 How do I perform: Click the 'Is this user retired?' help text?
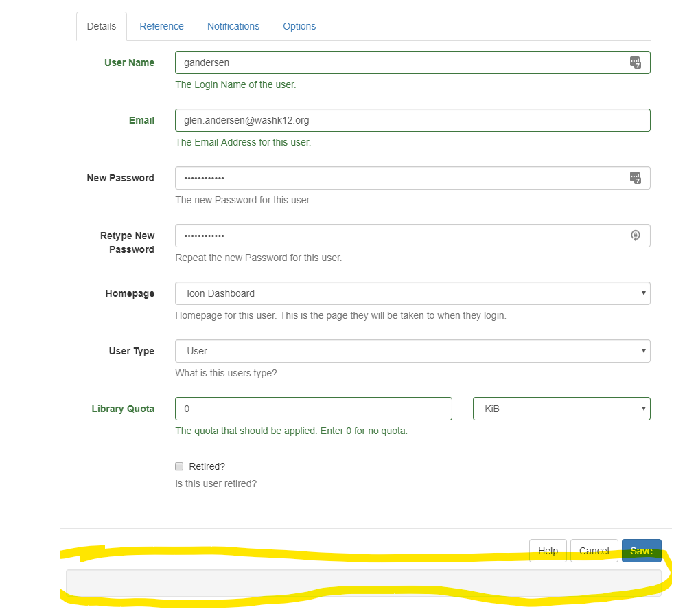click(x=216, y=483)
